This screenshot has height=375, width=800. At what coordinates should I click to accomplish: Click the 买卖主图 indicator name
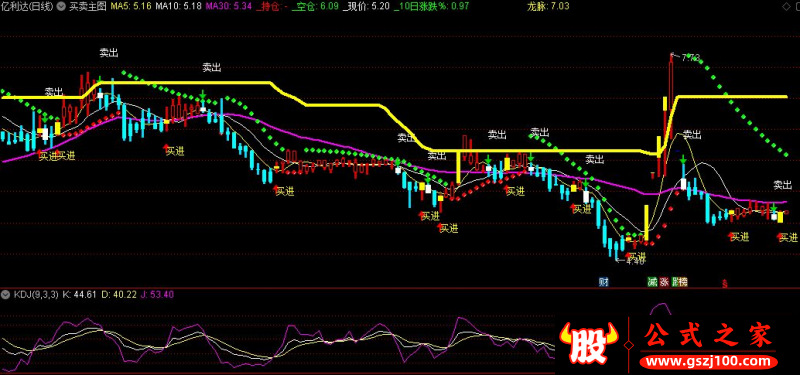[x=87, y=7]
